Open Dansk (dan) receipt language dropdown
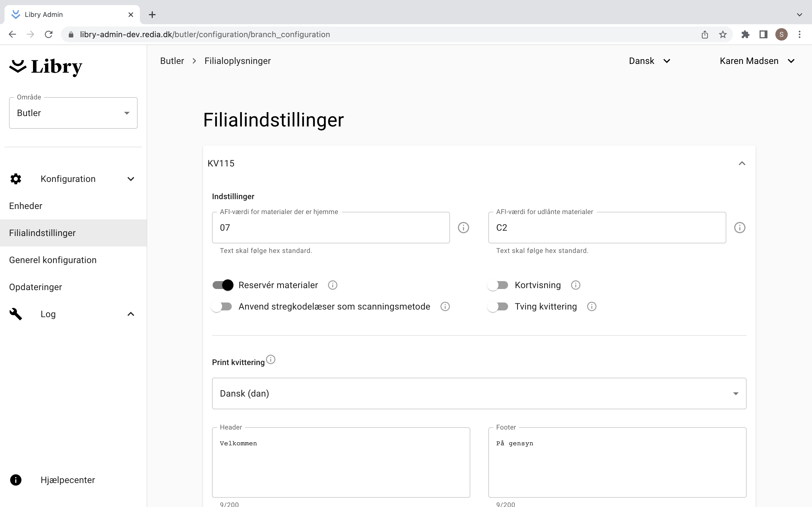The image size is (812, 507). 479,393
